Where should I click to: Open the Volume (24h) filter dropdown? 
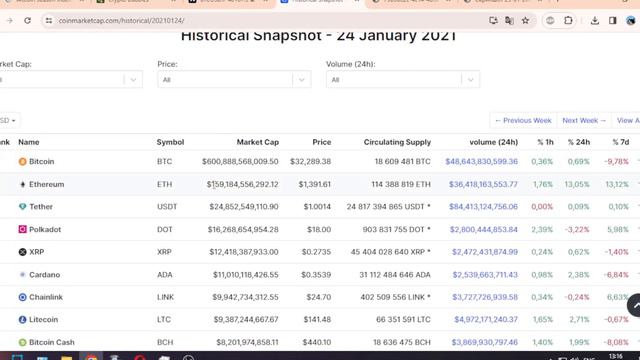[x=403, y=80]
